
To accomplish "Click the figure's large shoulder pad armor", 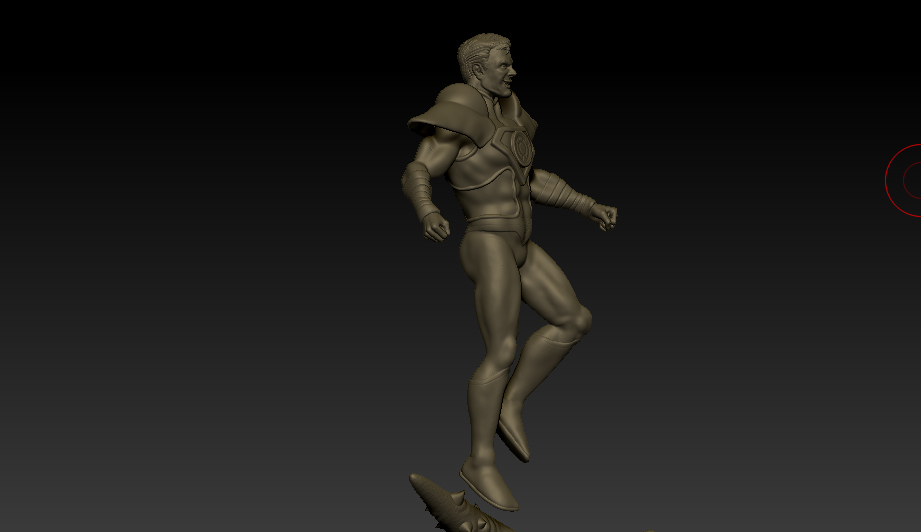I will pyautogui.click(x=451, y=115).
